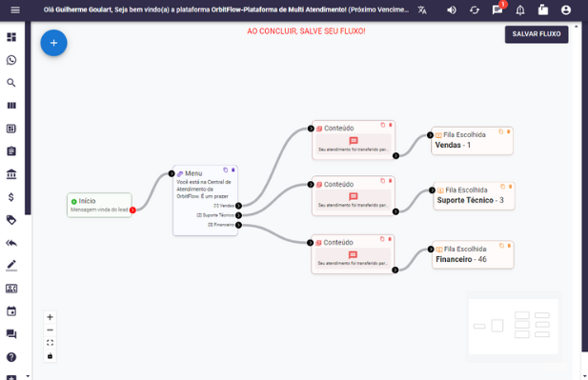Duplicate the Conteúdo node connected to Vendas
The image size is (588, 380).
[383, 125]
